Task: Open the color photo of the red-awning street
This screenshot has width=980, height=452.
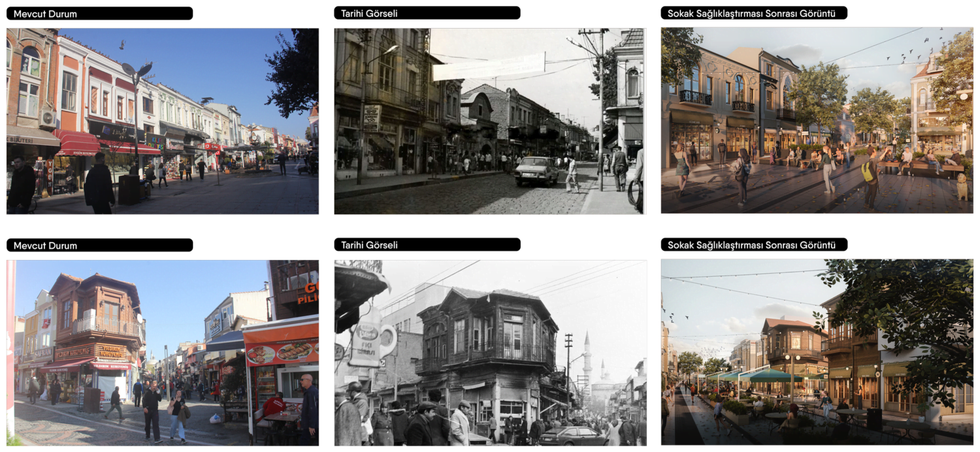Action: 162,121
